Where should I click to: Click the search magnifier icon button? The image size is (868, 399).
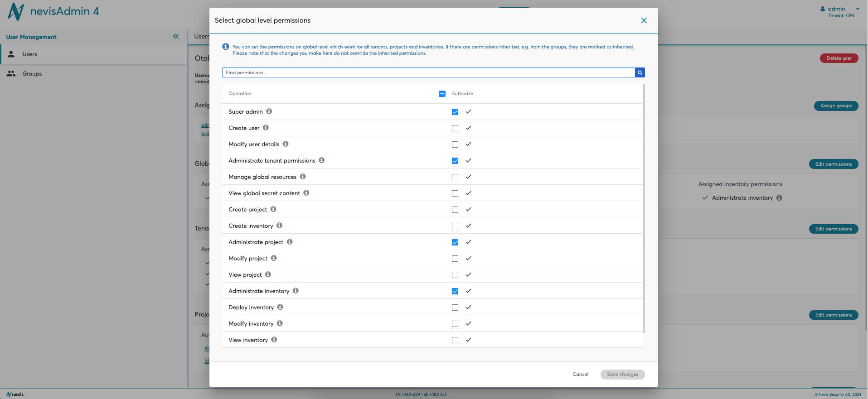(x=640, y=72)
